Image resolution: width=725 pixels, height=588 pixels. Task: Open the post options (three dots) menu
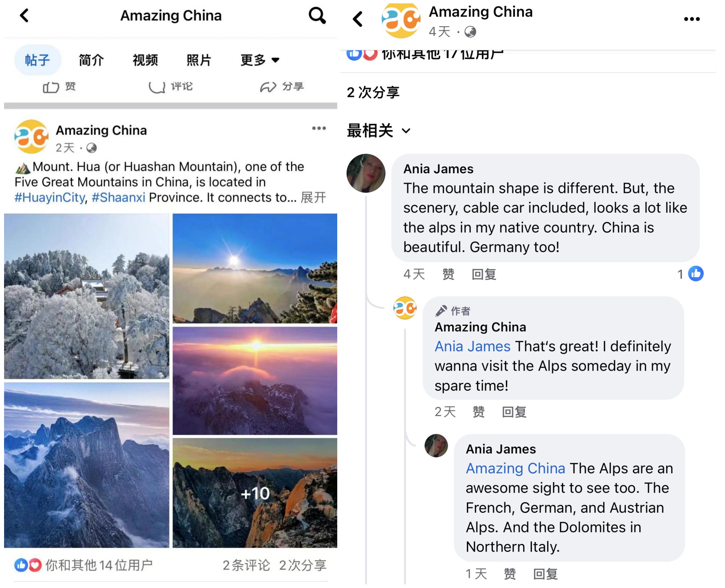319,128
